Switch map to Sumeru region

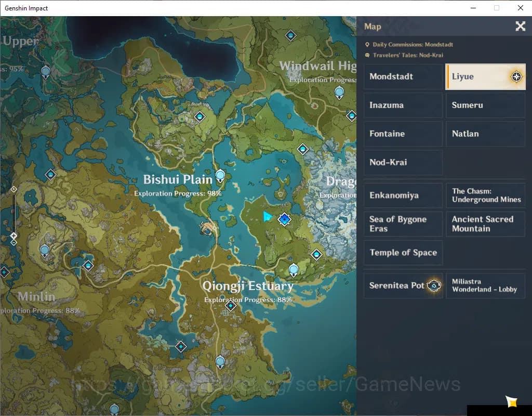click(x=486, y=105)
